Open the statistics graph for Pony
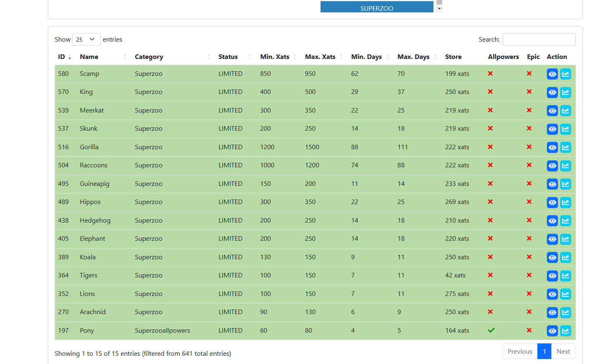591x364 pixels. pyautogui.click(x=565, y=331)
